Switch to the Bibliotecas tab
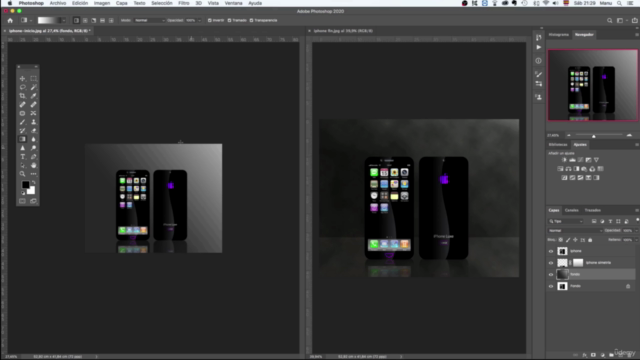Image resolution: width=640 pixels, height=360 pixels. pyautogui.click(x=558, y=144)
